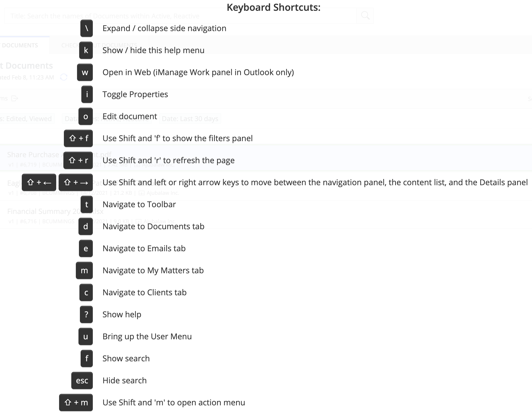Click the magnifier search icon
The height and width of the screenshot is (413, 532).
[365, 16]
